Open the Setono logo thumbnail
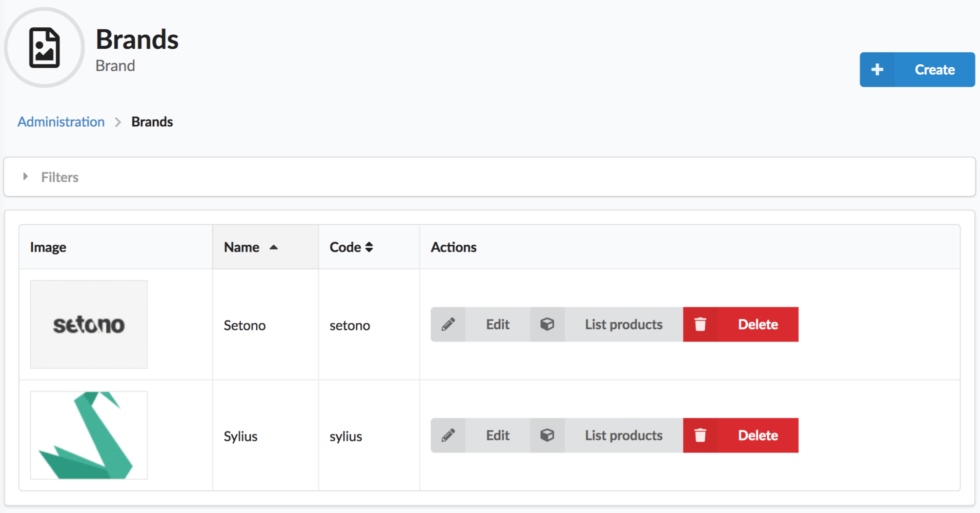Image resolution: width=980 pixels, height=513 pixels. [x=89, y=324]
